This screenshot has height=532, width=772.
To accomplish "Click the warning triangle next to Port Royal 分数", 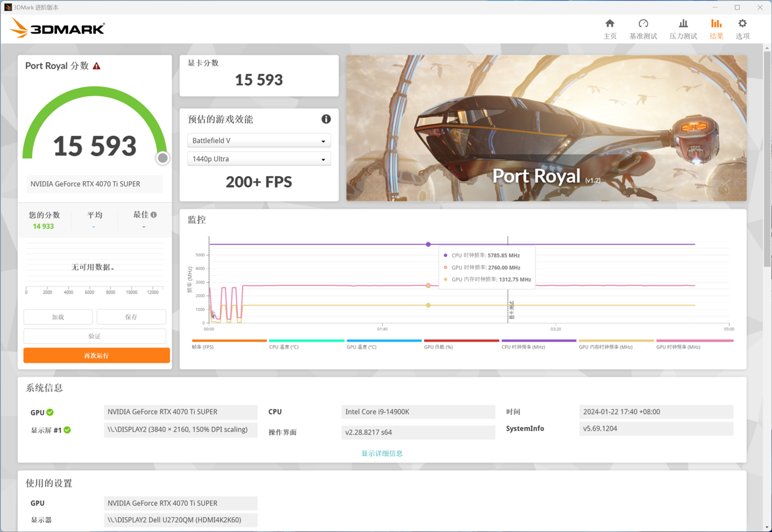I will 97,66.
